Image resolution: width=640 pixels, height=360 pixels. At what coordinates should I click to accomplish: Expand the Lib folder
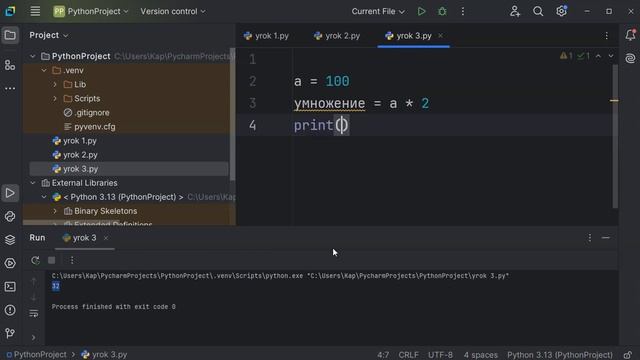point(55,84)
